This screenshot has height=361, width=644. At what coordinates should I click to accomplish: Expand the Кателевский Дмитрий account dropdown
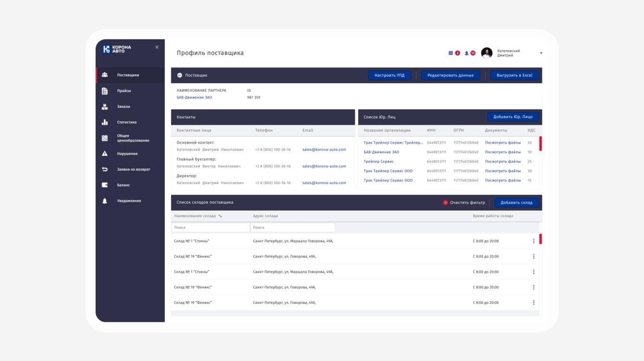click(x=541, y=53)
